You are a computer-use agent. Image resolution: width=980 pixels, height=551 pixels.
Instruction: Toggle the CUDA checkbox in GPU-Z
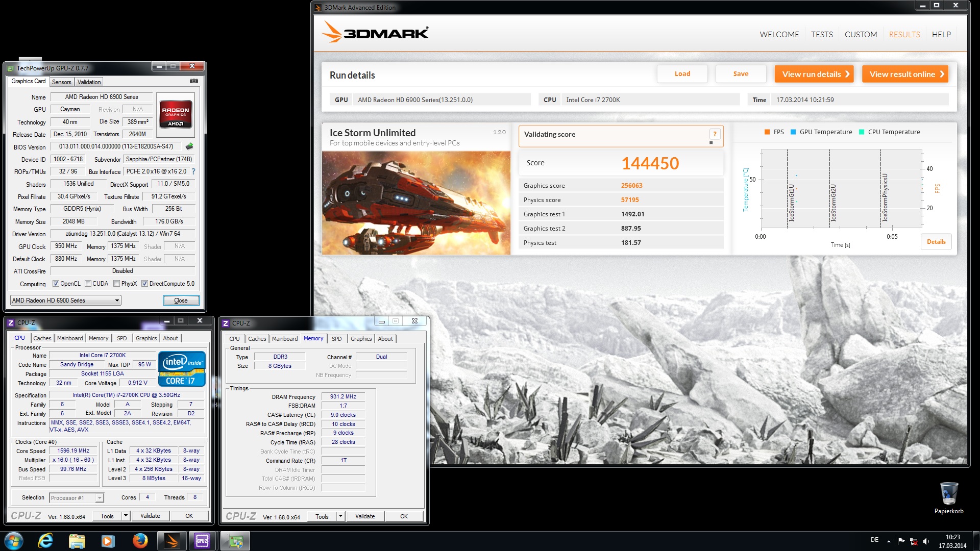(x=88, y=284)
